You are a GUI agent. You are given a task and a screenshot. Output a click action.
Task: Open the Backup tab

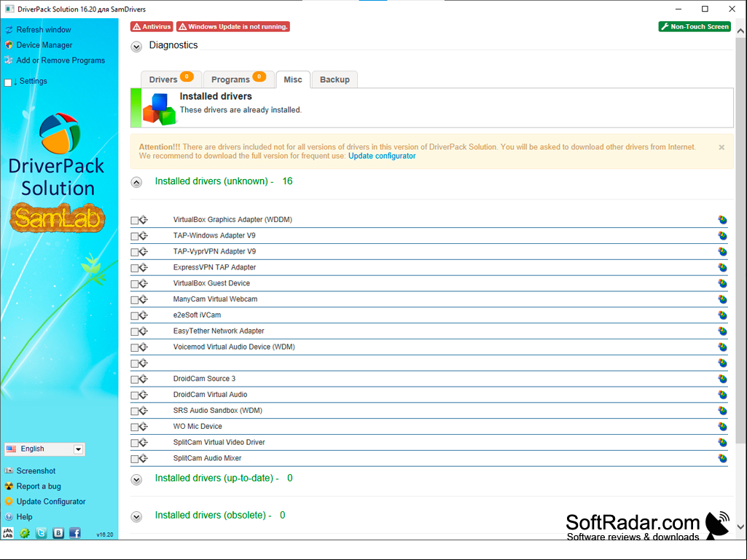coord(335,79)
